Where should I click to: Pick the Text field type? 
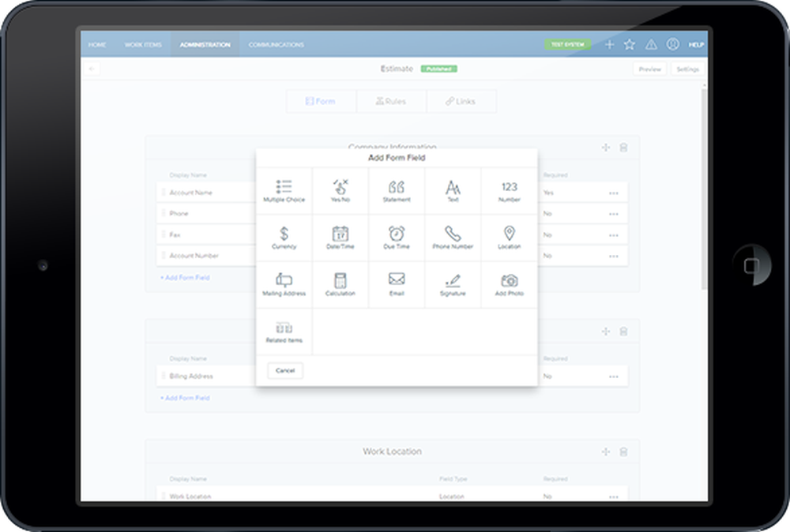click(453, 191)
